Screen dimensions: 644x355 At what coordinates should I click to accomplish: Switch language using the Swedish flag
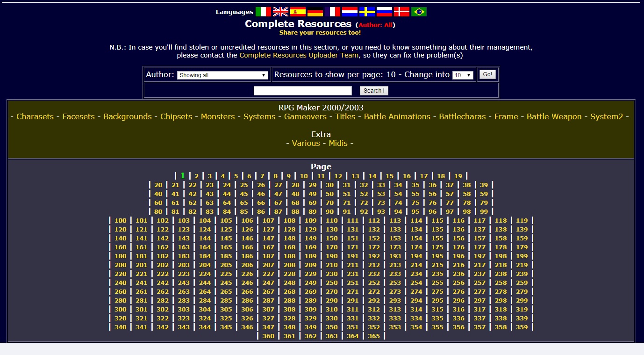tap(367, 12)
